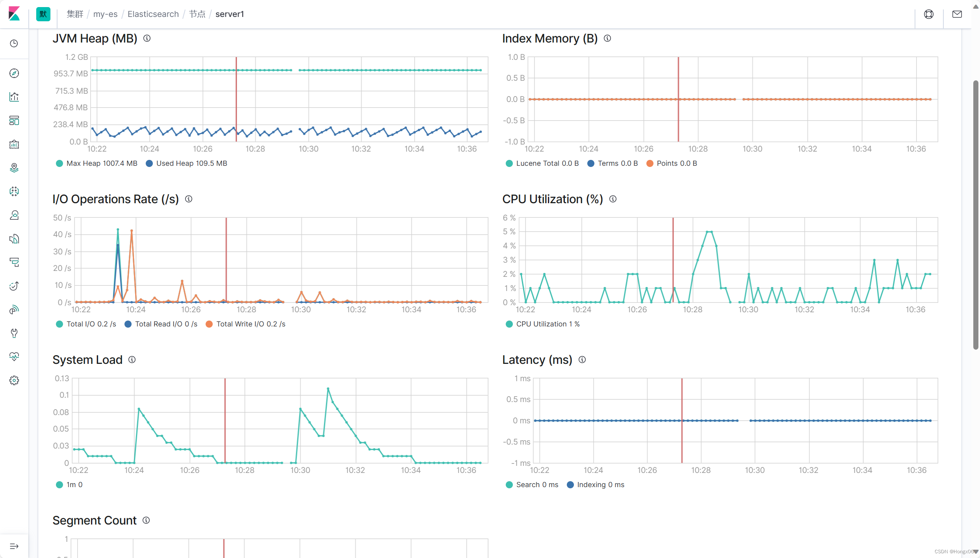Click red time marker in JVM Heap chart

(236, 99)
